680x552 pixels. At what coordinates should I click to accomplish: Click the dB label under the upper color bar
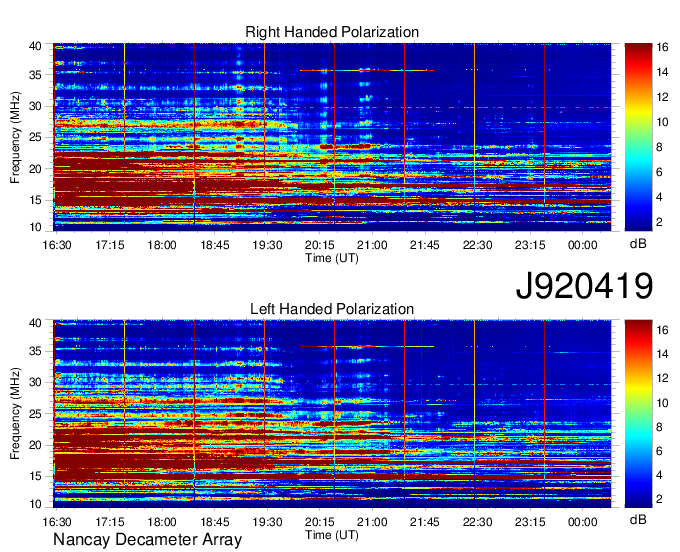click(638, 244)
